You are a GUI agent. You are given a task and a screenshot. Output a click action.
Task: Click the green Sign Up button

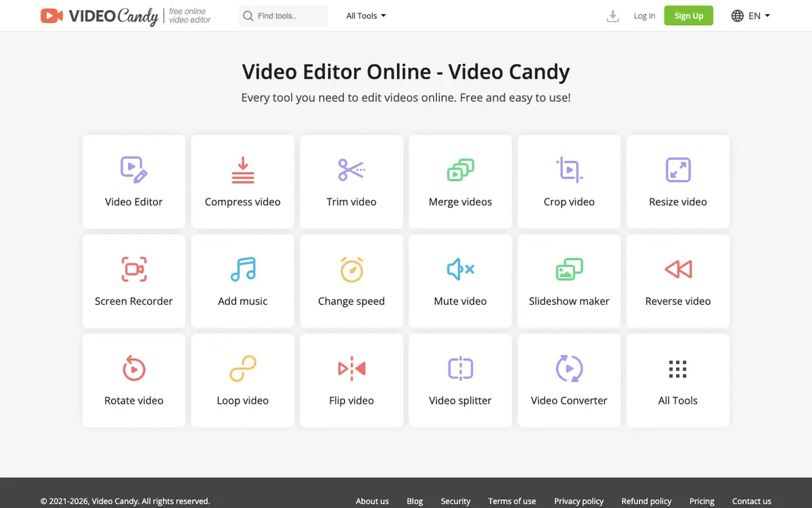click(x=689, y=16)
